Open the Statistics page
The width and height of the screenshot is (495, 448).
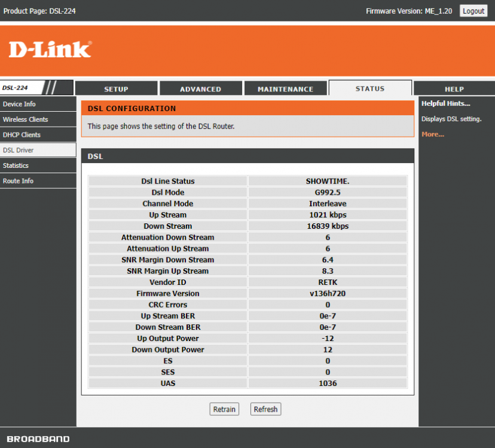click(16, 165)
